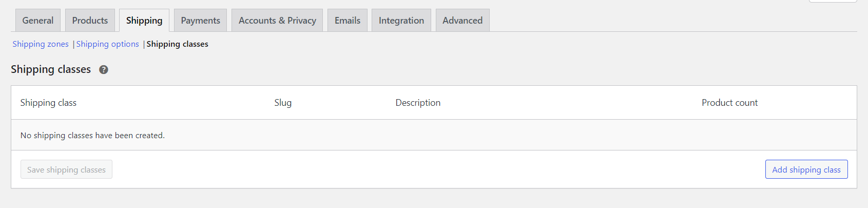Switch to the Emails tab
The image size is (868, 208).
tap(348, 21)
